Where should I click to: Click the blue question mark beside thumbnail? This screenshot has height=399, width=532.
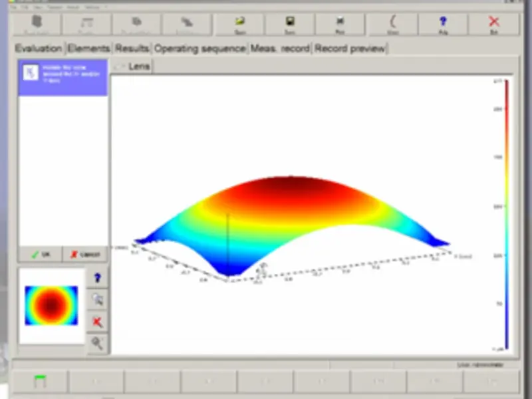pyautogui.click(x=98, y=278)
